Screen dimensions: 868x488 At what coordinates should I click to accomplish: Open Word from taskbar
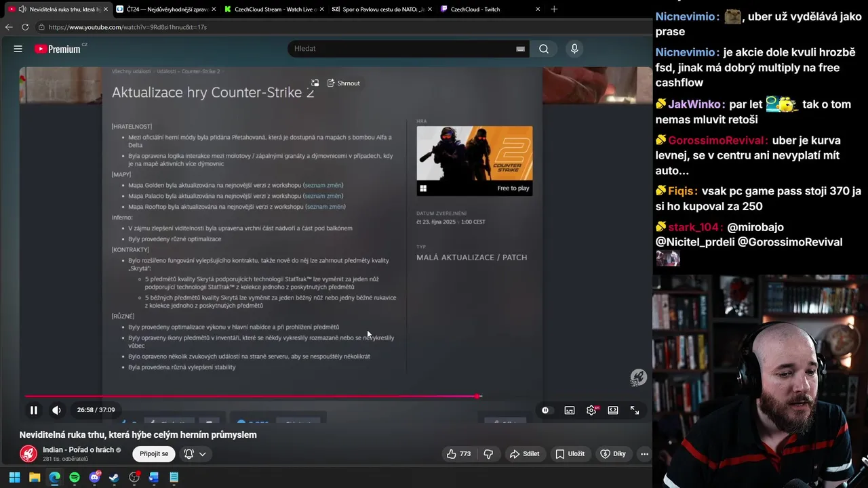[154, 477]
